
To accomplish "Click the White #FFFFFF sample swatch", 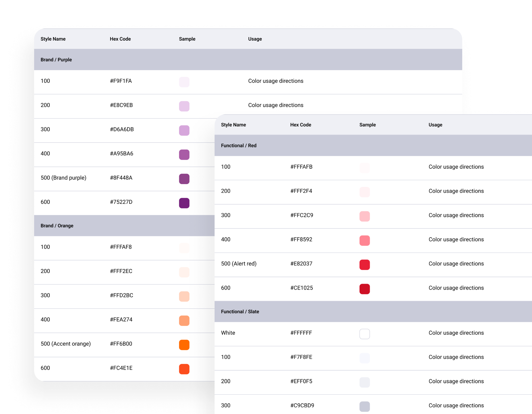I will [364, 334].
